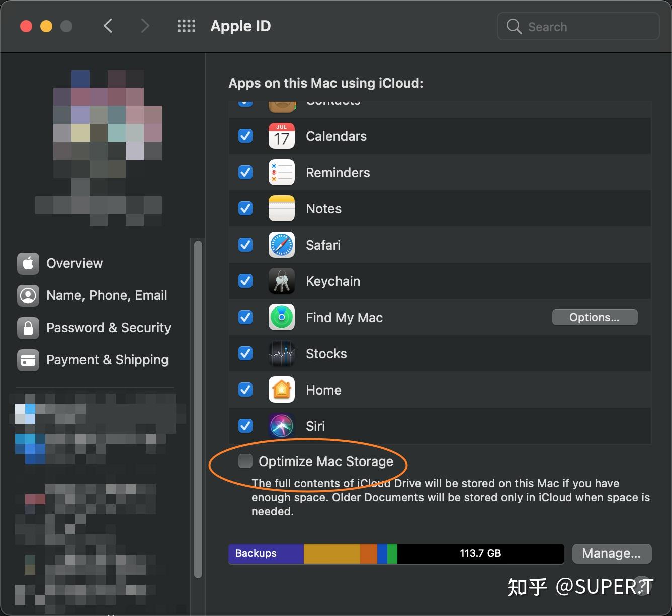This screenshot has height=616, width=672.
Task: Click the Keychain keys icon
Action: pos(282,281)
